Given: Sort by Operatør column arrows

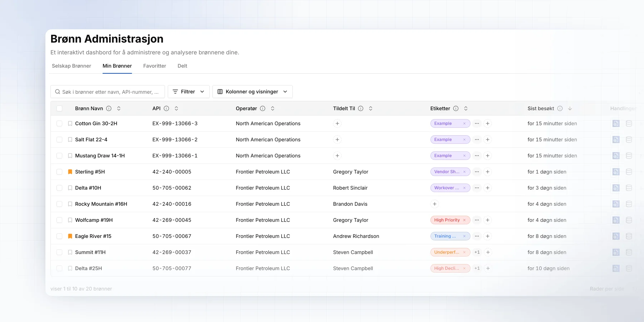Looking at the screenshot, I should pyautogui.click(x=273, y=108).
